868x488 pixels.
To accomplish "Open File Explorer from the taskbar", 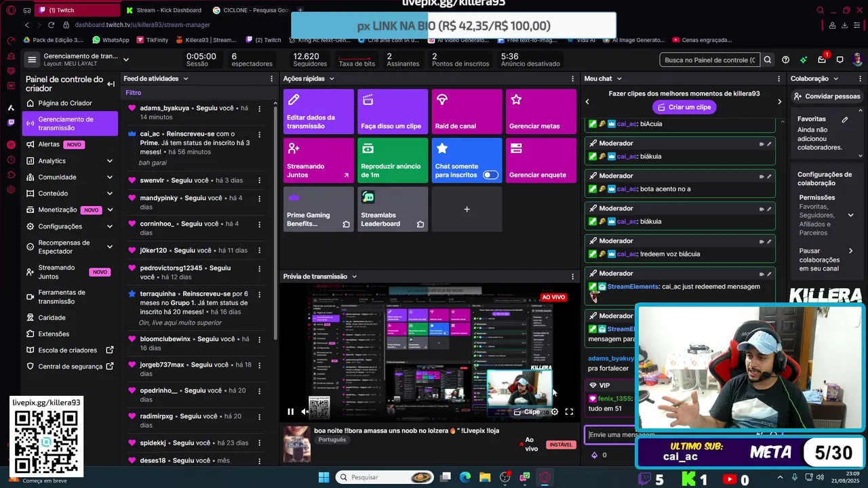I will coord(485,477).
